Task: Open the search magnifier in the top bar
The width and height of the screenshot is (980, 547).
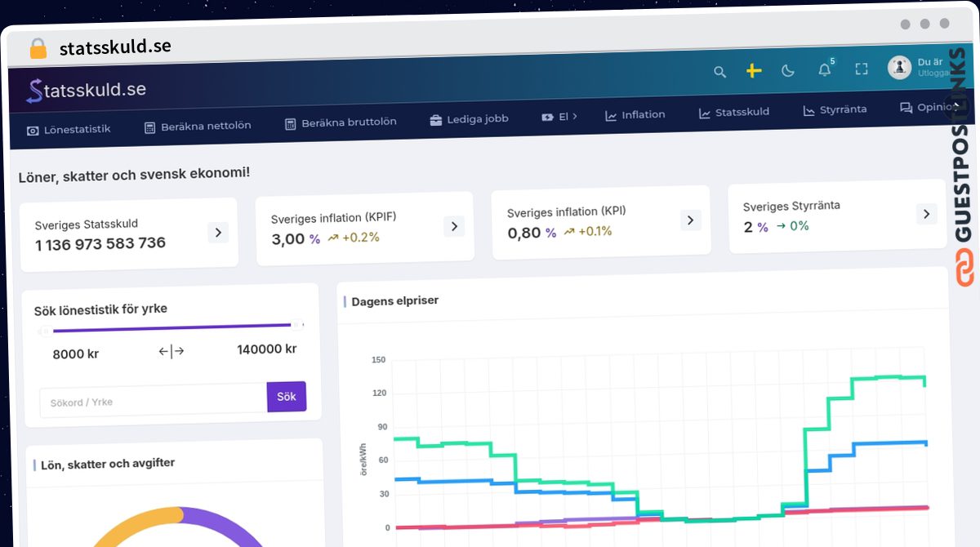Action: [719, 72]
